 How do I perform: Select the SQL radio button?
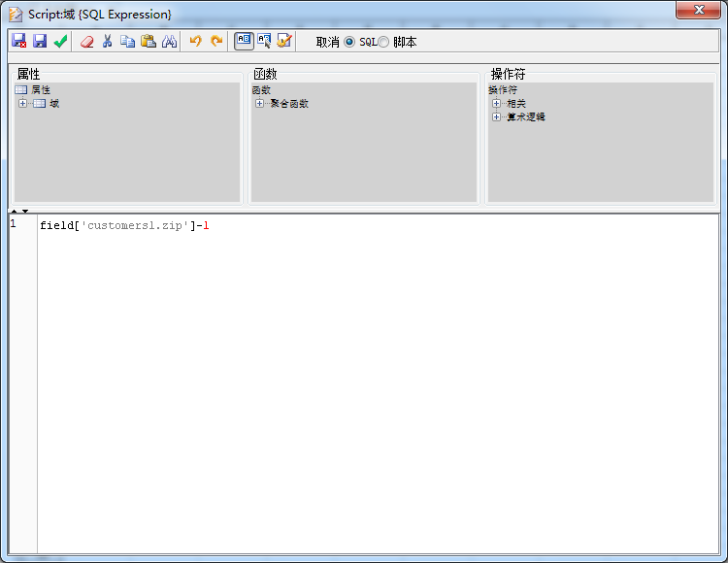(349, 42)
